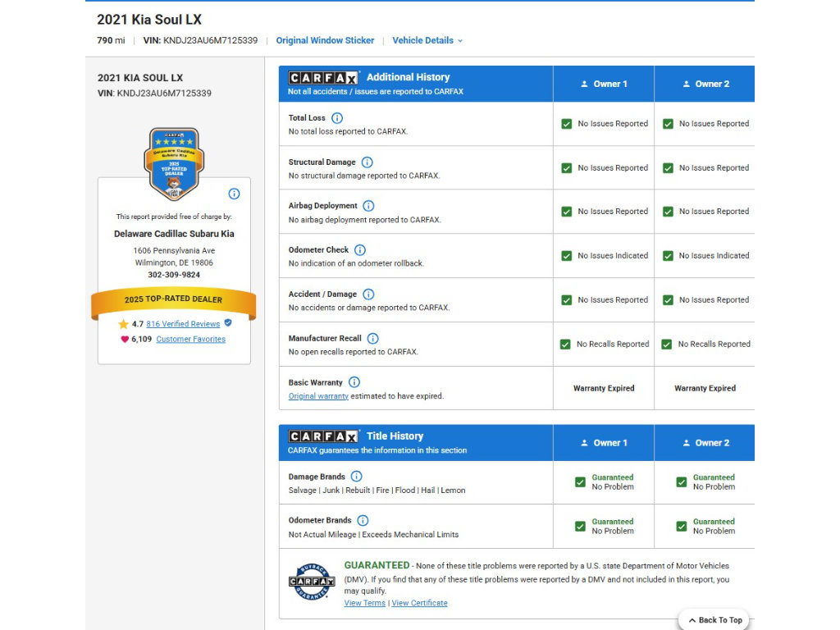
Task: Click the 2021 Kia Soul LX page title
Action: point(149,20)
